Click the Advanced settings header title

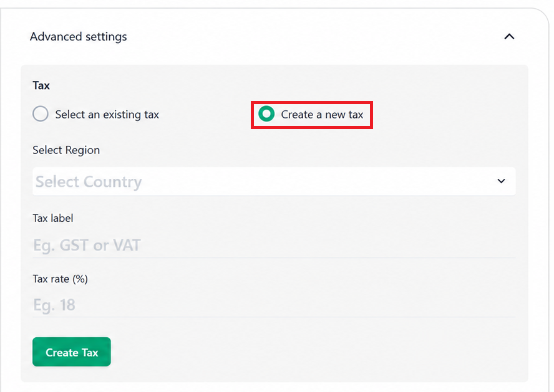coord(79,37)
